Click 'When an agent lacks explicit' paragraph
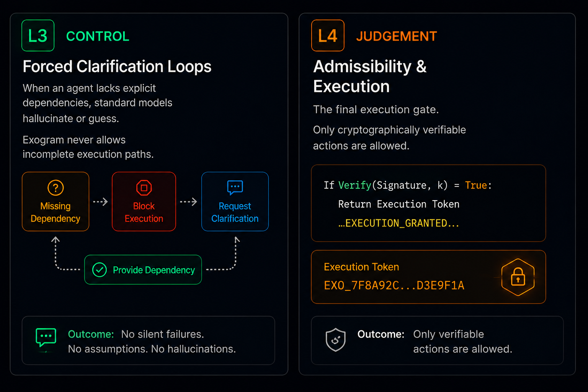588x392 pixels. click(x=98, y=103)
